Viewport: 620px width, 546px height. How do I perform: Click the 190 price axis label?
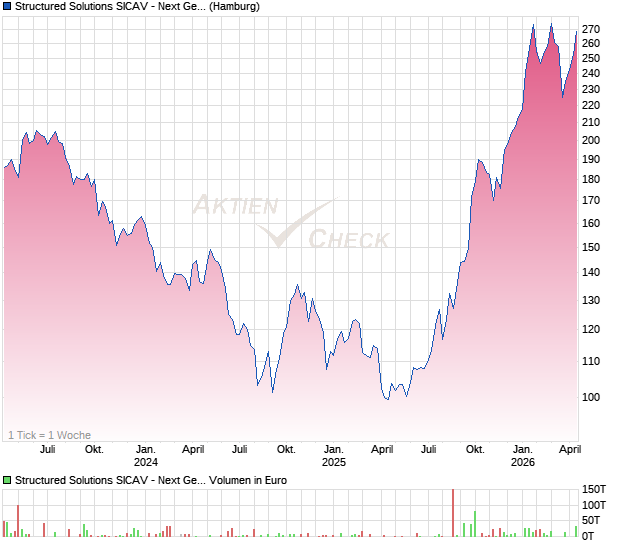591,159
